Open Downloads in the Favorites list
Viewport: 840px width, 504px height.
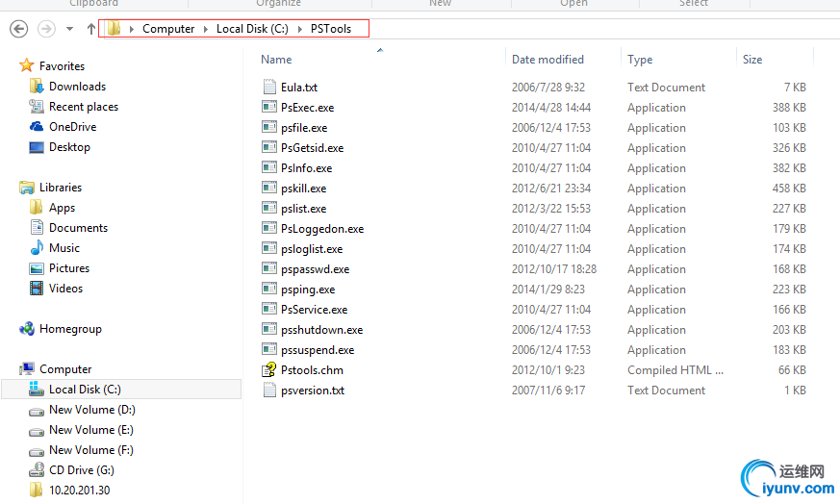[77, 87]
